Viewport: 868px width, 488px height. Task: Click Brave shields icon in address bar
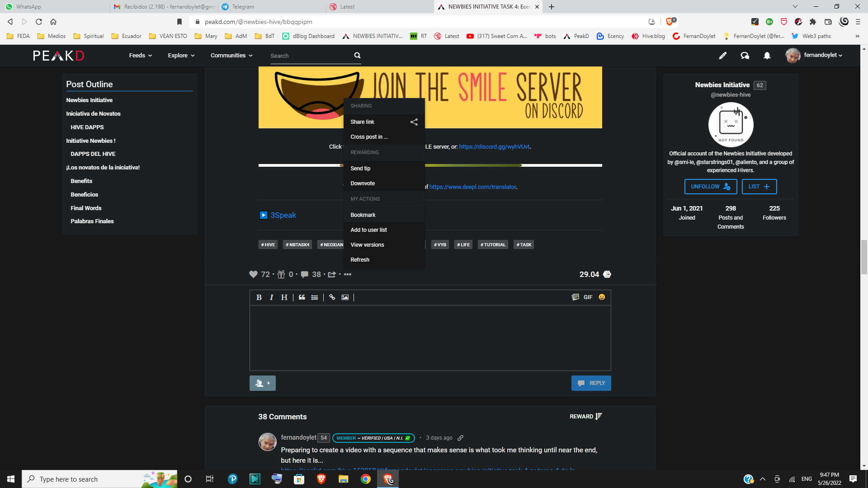[670, 21]
